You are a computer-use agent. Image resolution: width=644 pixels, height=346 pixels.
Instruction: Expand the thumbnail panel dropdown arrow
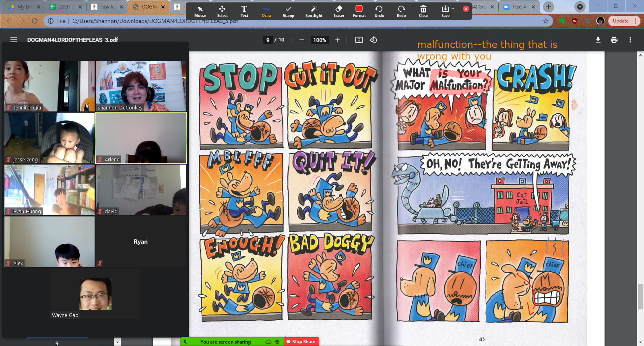117,342
